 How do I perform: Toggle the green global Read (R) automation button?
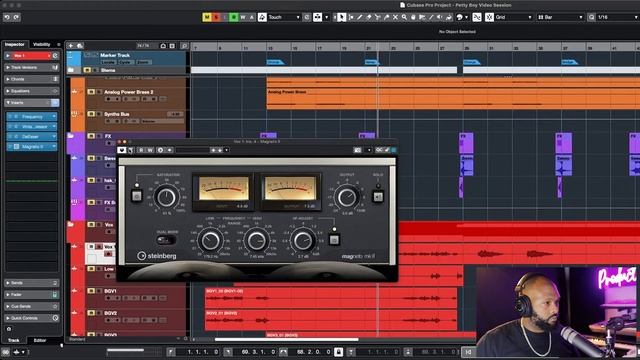point(234,17)
